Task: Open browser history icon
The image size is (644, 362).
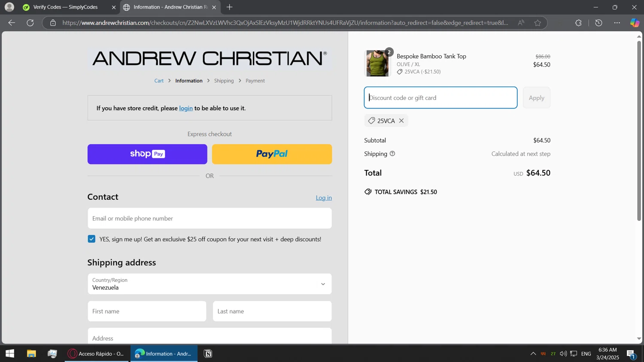Action: (x=599, y=23)
